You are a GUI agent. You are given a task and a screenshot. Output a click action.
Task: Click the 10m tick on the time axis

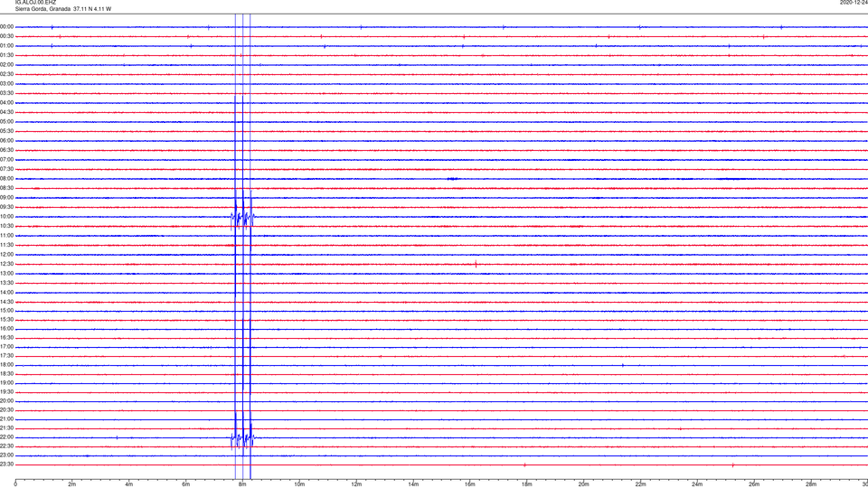click(x=299, y=484)
